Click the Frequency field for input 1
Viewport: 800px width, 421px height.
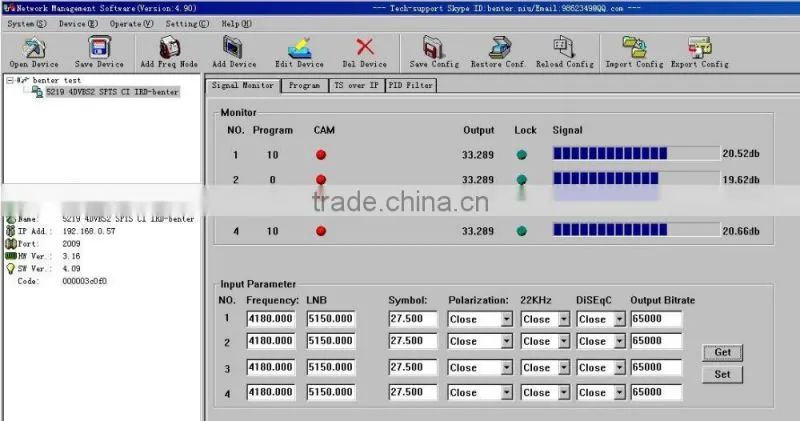[270, 319]
